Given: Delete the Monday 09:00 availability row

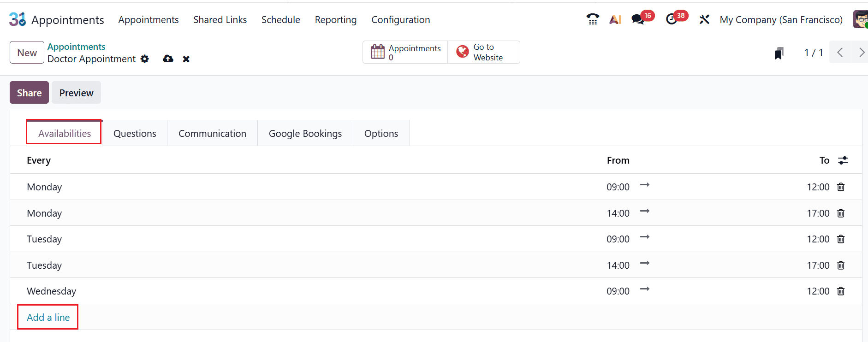Looking at the screenshot, I should [x=841, y=187].
